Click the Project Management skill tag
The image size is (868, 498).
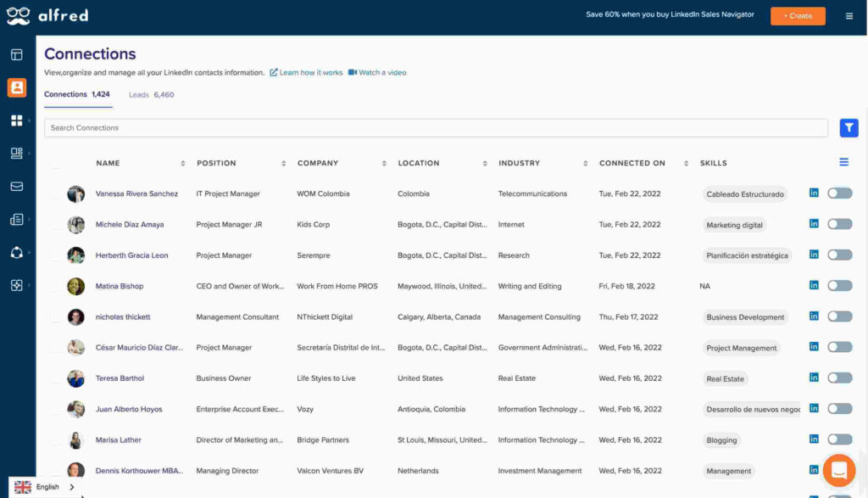[x=741, y=348]
